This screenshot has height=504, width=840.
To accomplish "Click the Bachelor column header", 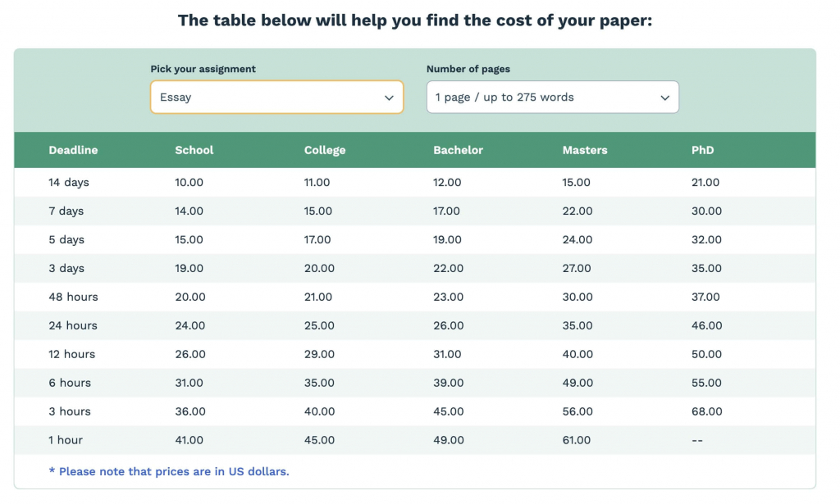I will [x=458, y=150].
